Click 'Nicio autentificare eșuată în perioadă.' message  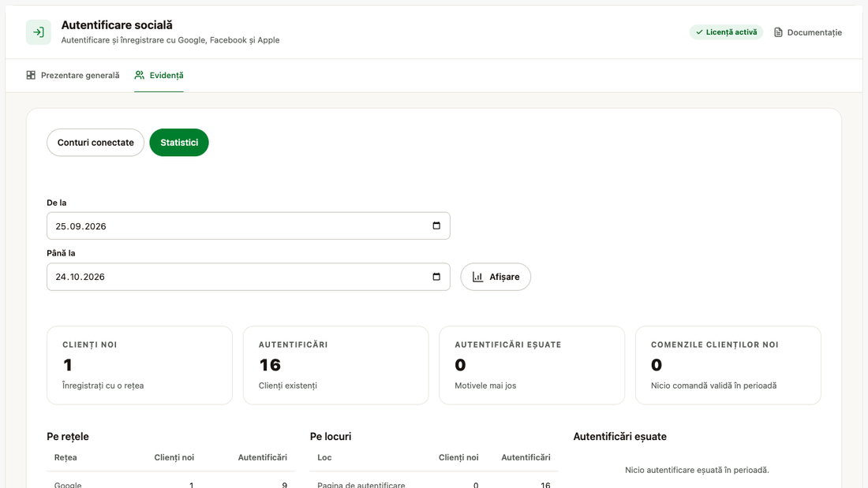tap(697, 471)
